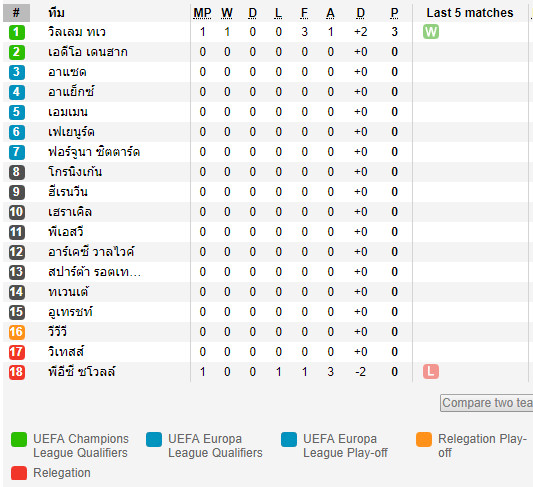The width and height of the screenshot is (533, 487).
Task: Click the red Relegation legend swatch
Action: click(19, 473)
